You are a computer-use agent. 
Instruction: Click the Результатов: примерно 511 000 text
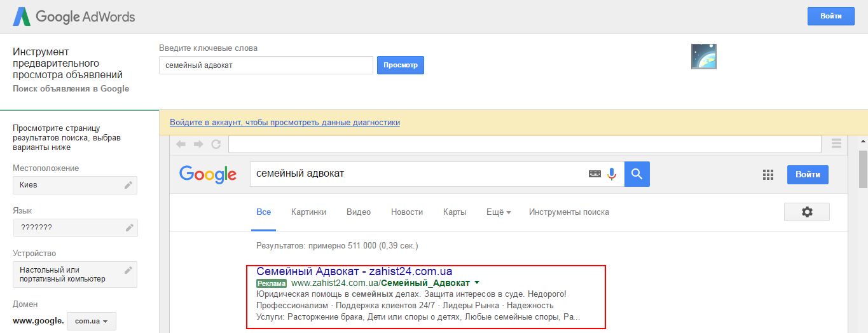(x=337, y=245)
